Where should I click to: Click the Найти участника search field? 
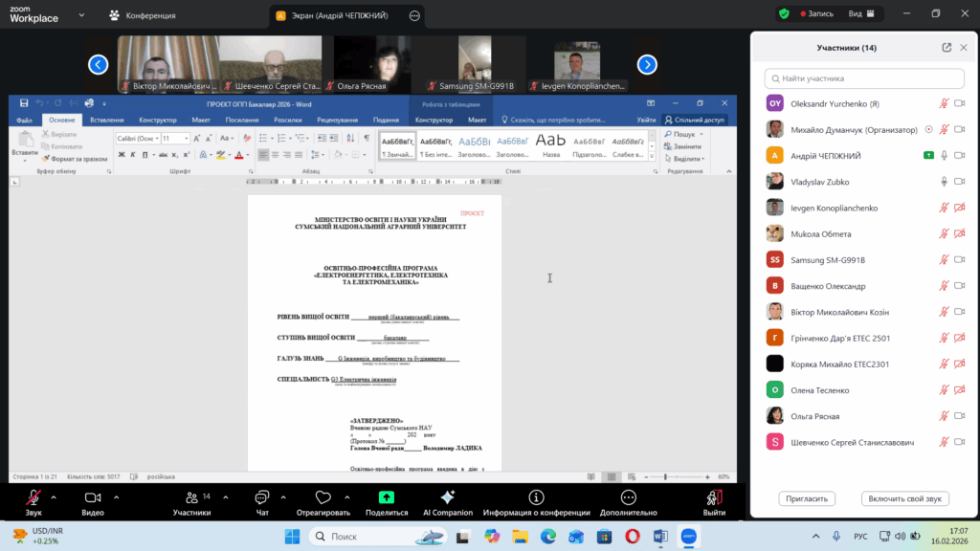point(866,78)
